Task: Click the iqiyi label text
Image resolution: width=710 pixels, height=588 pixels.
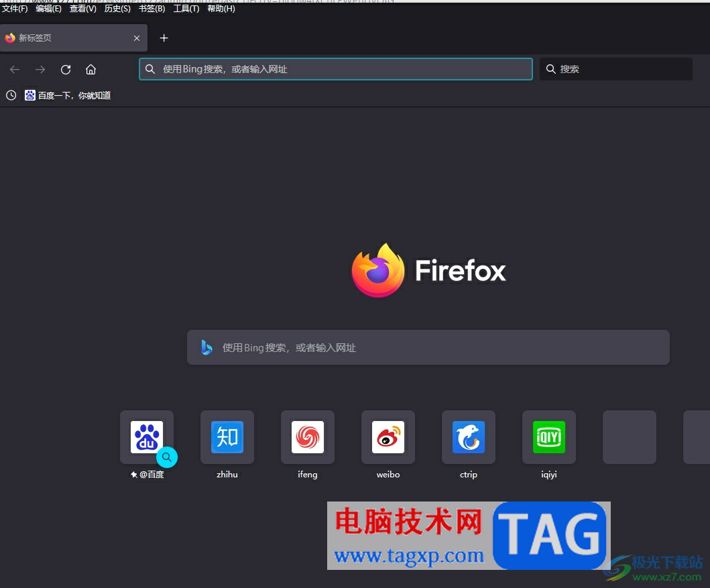Action: pos(549,475)
